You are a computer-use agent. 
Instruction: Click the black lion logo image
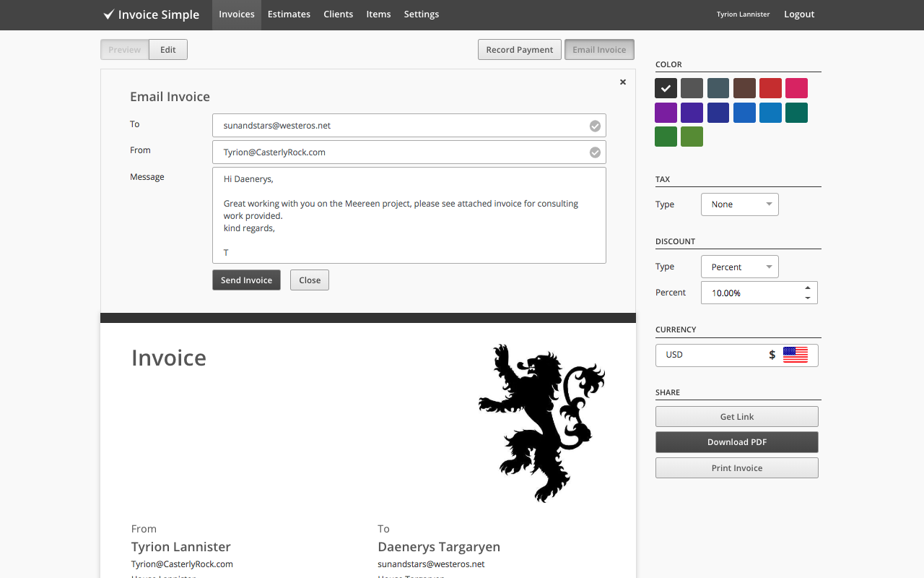(542, 423)
